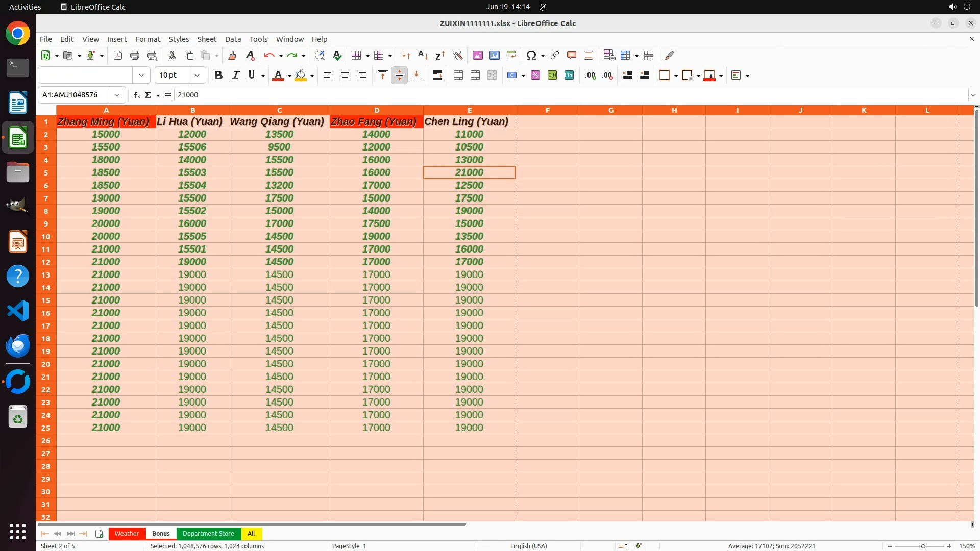Toggle Bold formatting
The image size is (980, 551).
[x=218, y=76]
